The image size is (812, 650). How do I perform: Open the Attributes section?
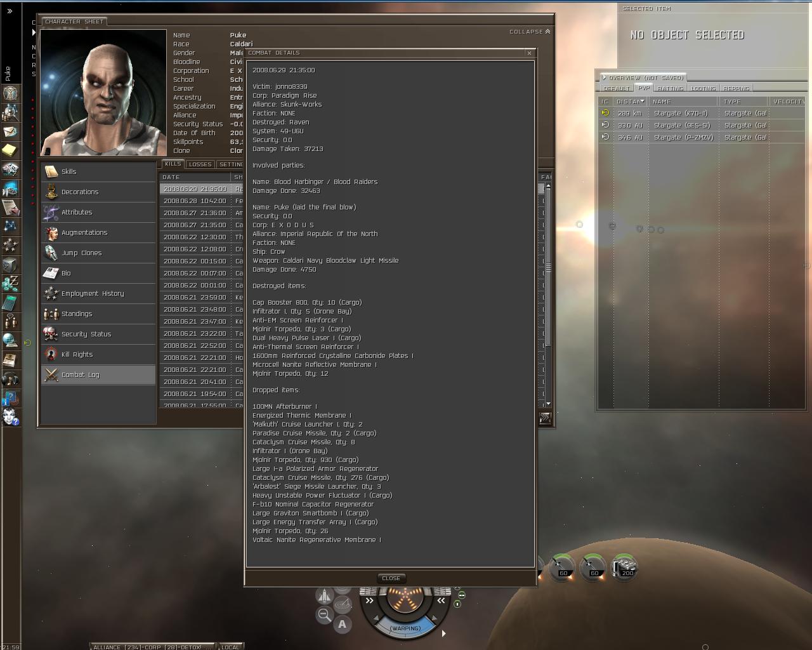tap(98, 212)
